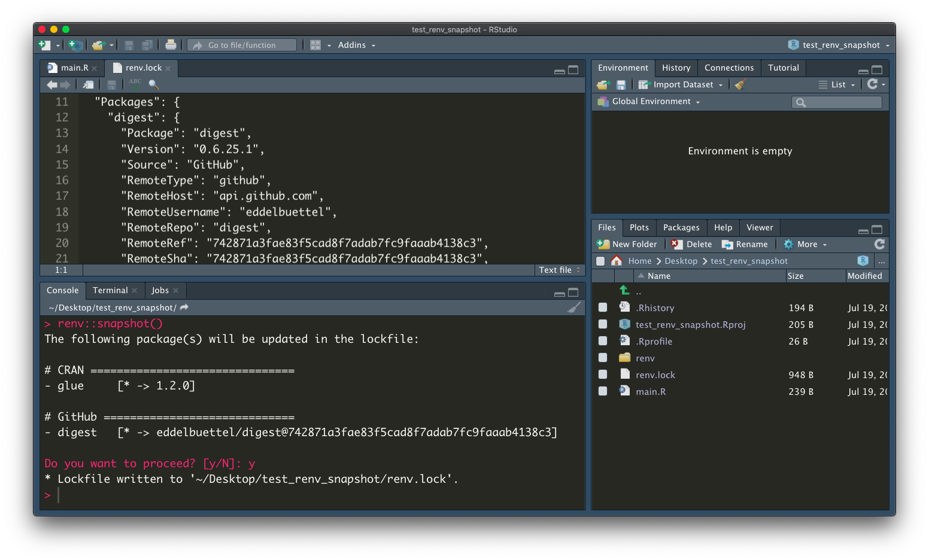Click the Save current document icon in main toolbar
The image size is (929, 560).
(x=129, y=45)
